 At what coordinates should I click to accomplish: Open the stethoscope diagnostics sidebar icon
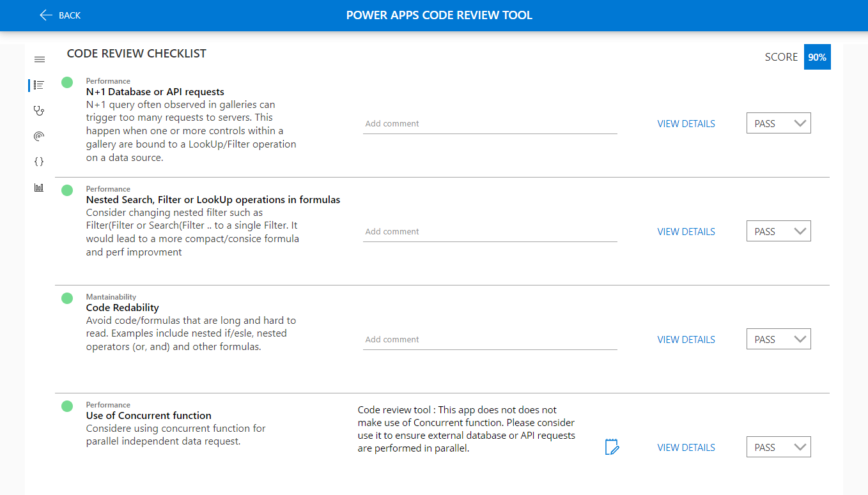[39, 110]
